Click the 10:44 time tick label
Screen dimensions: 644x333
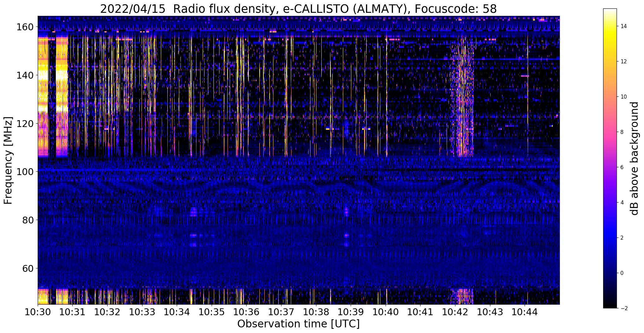tap(525, 312)
